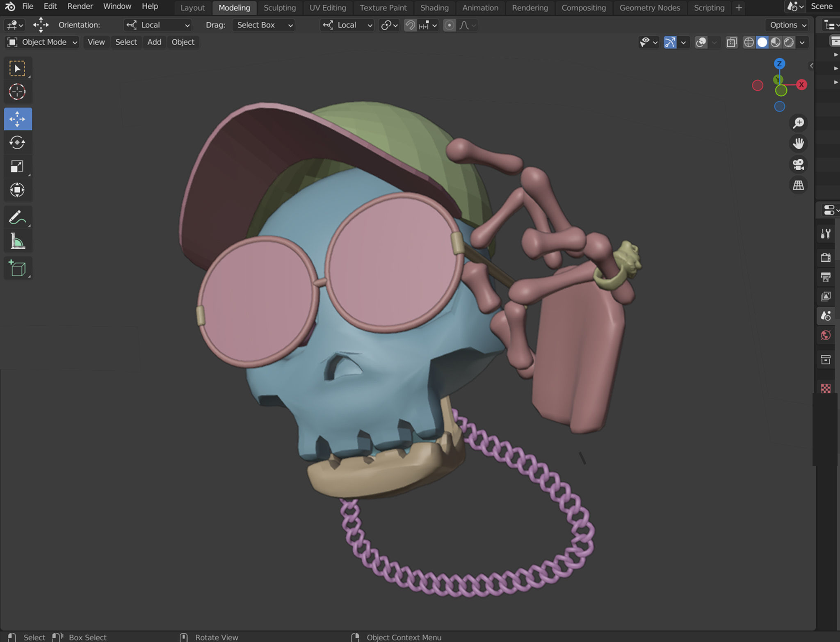Image resolution: width=840 pixels, height=642 pixels.
Task: Open selectability and visibility dropdown
Action: 648,42
